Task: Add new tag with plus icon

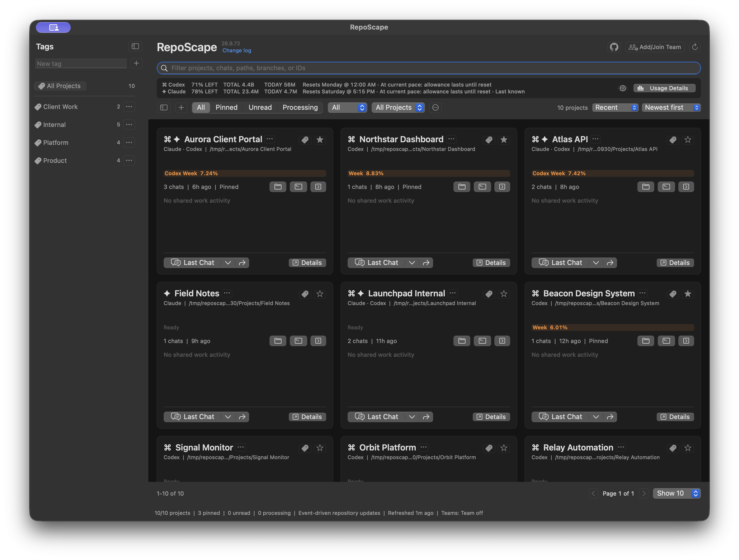Action: [136, 64]
